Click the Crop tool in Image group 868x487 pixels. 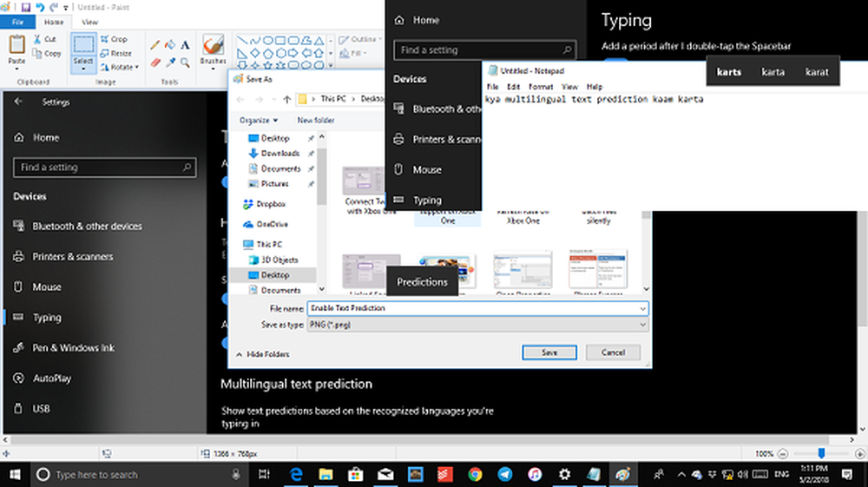[114, 39]
